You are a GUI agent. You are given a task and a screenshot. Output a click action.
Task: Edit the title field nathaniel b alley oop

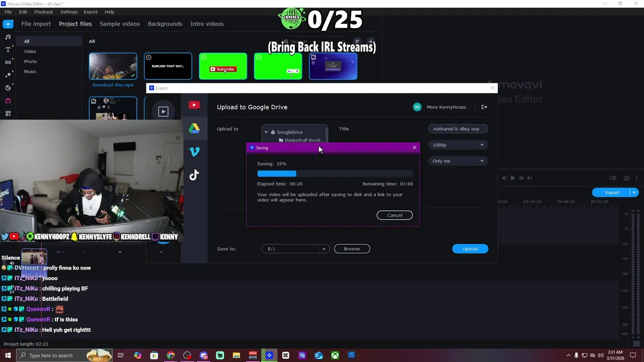[458, 129]
